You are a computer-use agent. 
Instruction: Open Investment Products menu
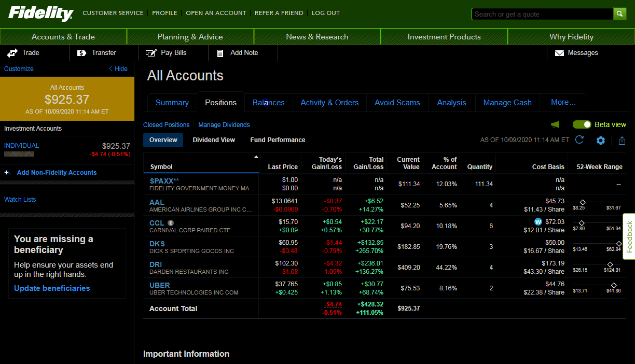click(444, 37)
